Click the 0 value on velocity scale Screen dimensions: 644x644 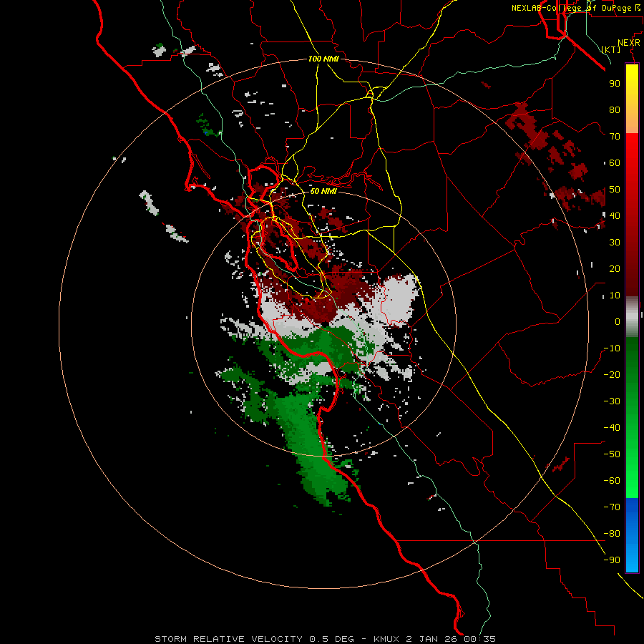pyautogui.click(x=618, y=322)
